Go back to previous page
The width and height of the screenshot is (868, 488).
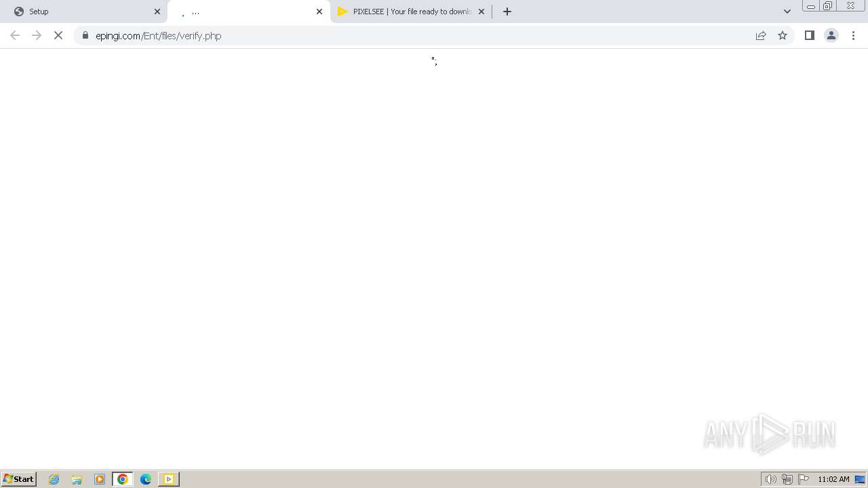(x=15, y=35)
